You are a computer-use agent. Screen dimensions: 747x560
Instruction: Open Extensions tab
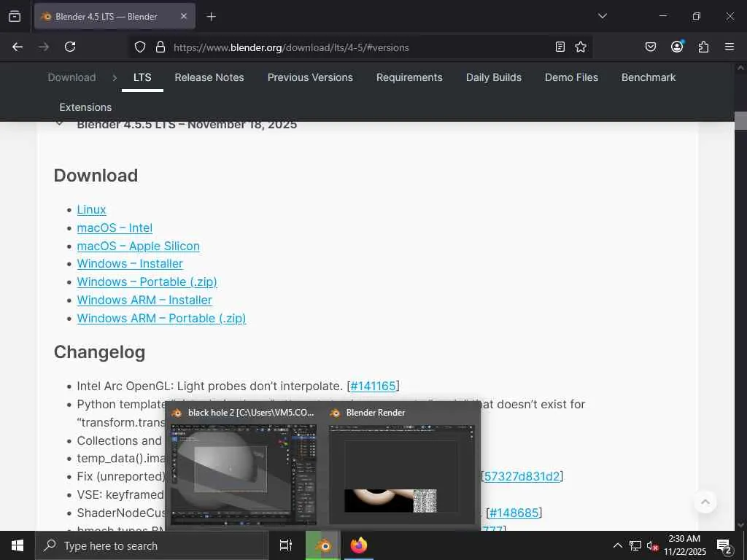(85, 107)
